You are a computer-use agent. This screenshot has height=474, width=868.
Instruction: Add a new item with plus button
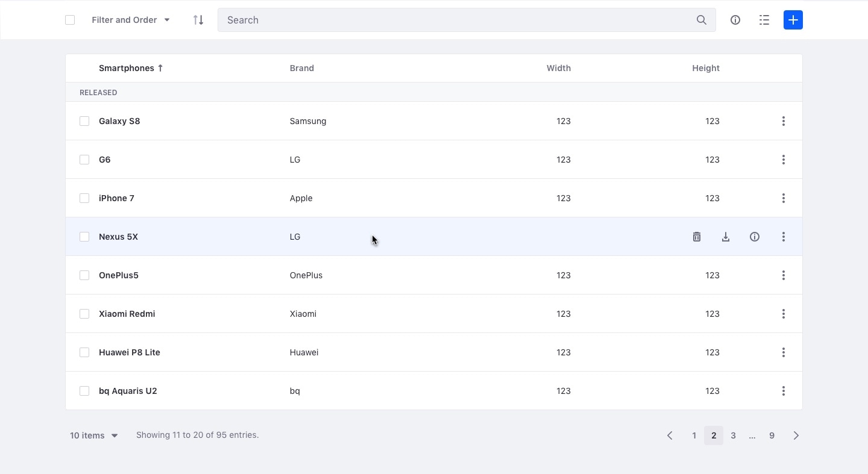tap(793, 20)
